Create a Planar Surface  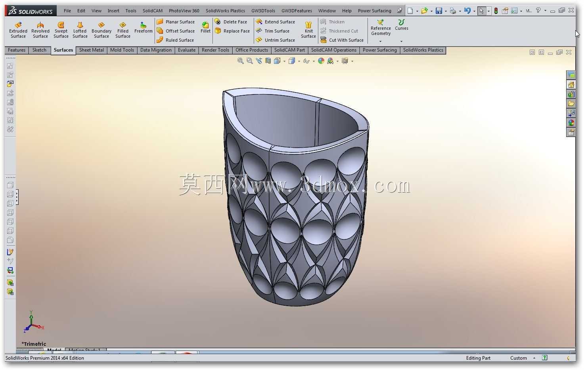point(176,22)
